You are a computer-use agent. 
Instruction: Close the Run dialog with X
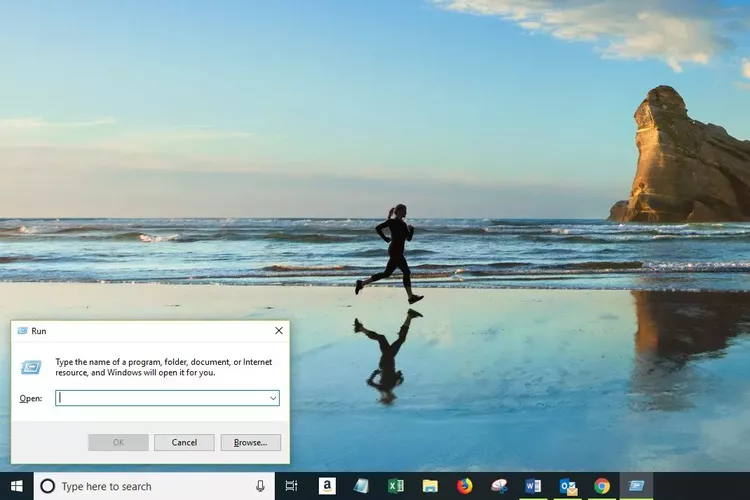click(x=279, y=331)
